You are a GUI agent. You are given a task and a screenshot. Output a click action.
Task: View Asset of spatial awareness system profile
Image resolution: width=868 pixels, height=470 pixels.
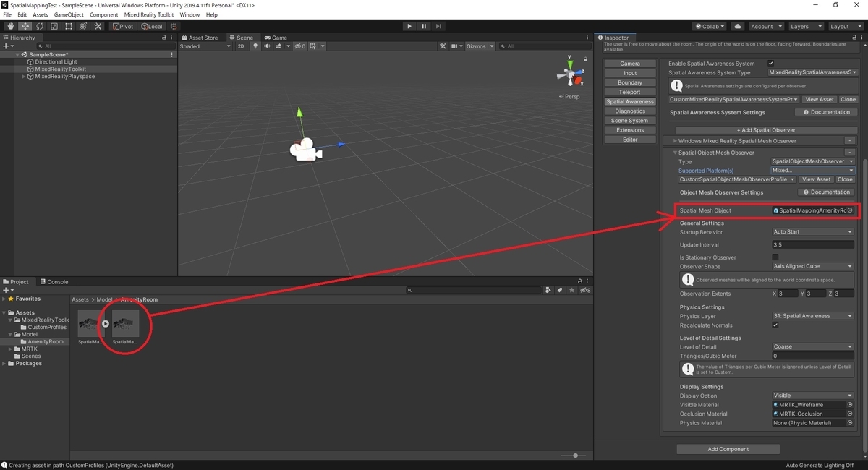pos(820,99)
